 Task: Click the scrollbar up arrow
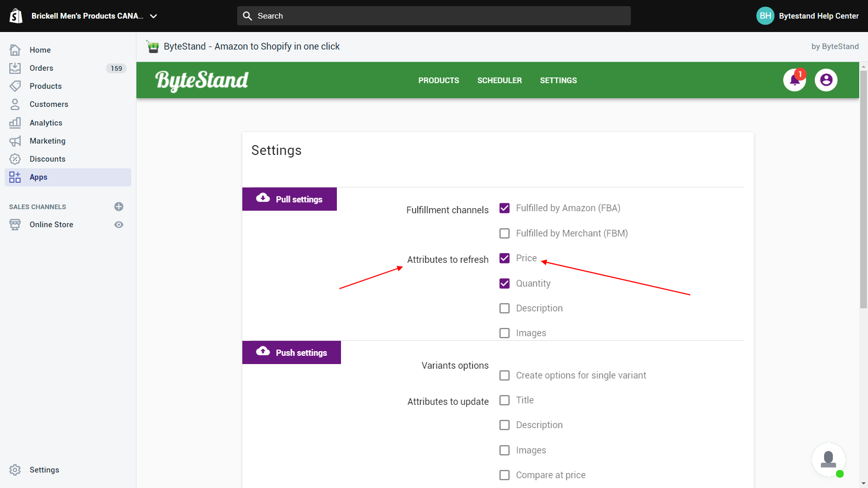point(863,66)
